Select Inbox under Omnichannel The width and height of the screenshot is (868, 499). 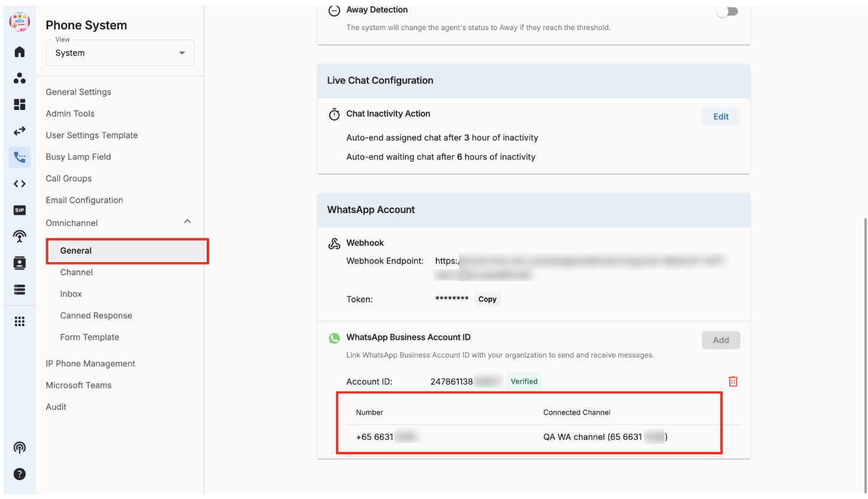[x=71, y=294]
